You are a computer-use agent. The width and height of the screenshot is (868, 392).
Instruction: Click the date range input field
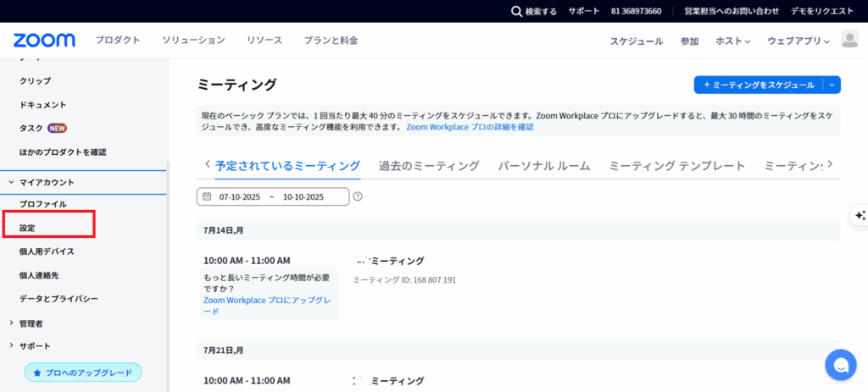273,196
